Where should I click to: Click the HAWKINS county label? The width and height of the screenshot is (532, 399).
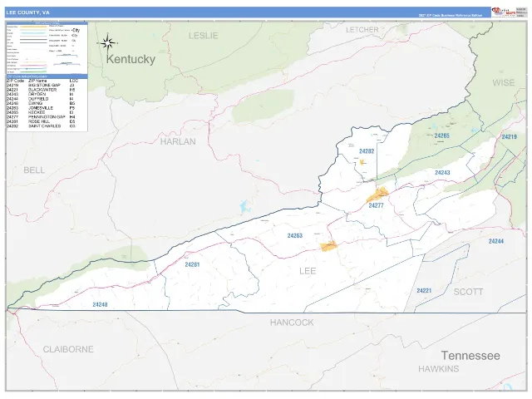click(x=438, y=369)
